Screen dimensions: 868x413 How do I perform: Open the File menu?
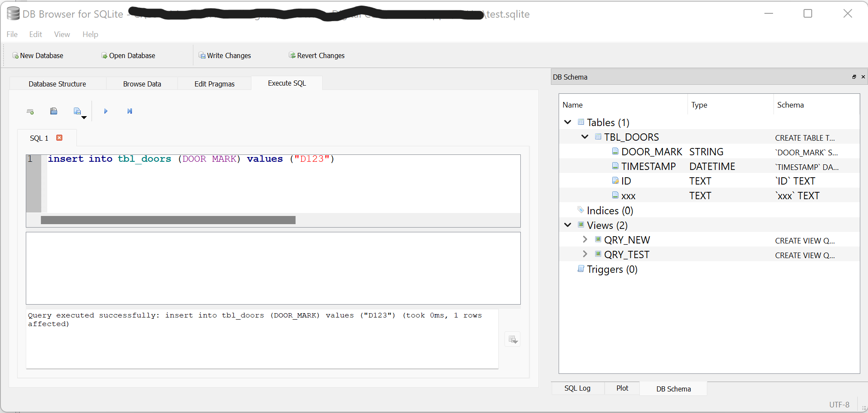(x=12, y=34)
